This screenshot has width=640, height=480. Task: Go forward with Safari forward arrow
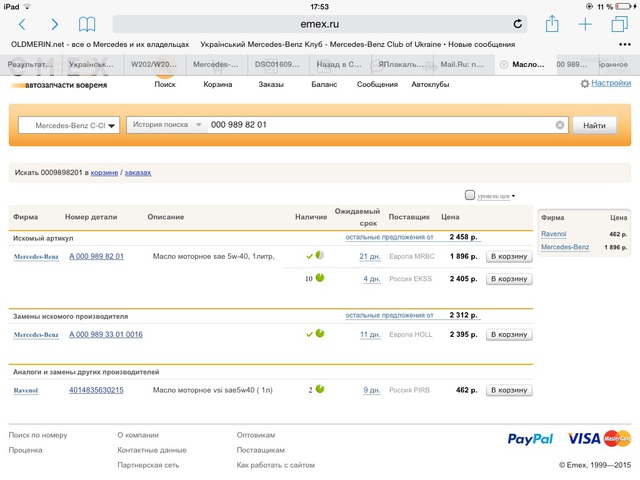pos(54,24)
